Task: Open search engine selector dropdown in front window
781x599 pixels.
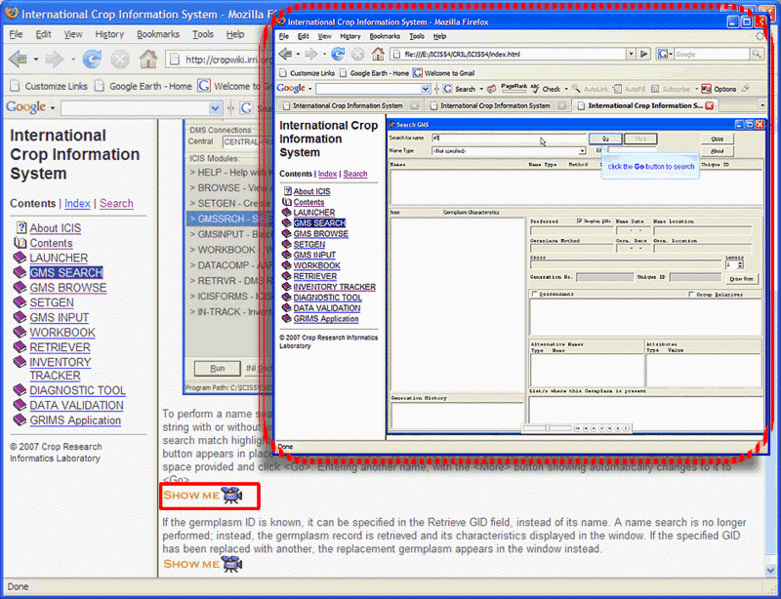Action: 670,54
